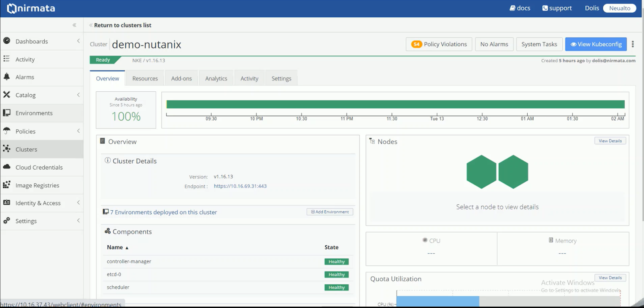Expand the Identity & Access chevron
The image size is (644, 308).
pyautogui.click(x=78, y=203)
